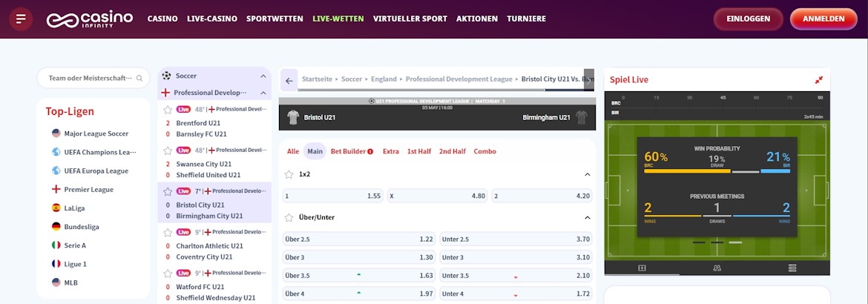Select Unter 2.5 at 3.70
This screenshot has height=304, width=868.
[x=516, y=239]
